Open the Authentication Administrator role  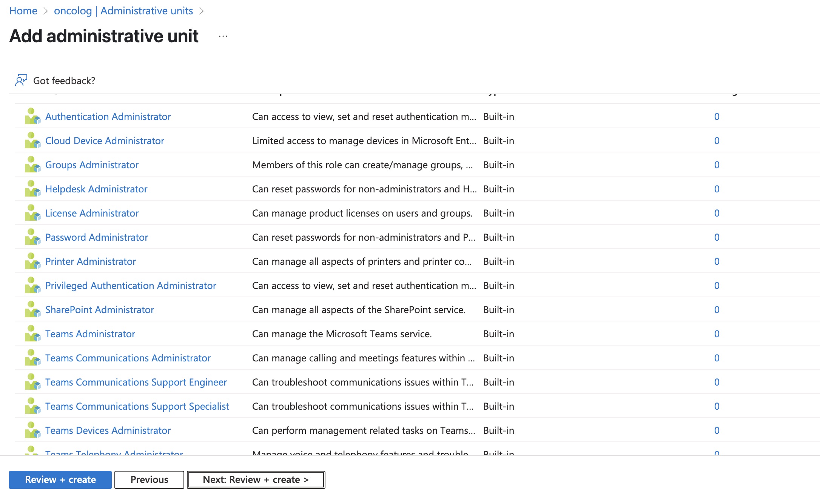coord(108,117)
